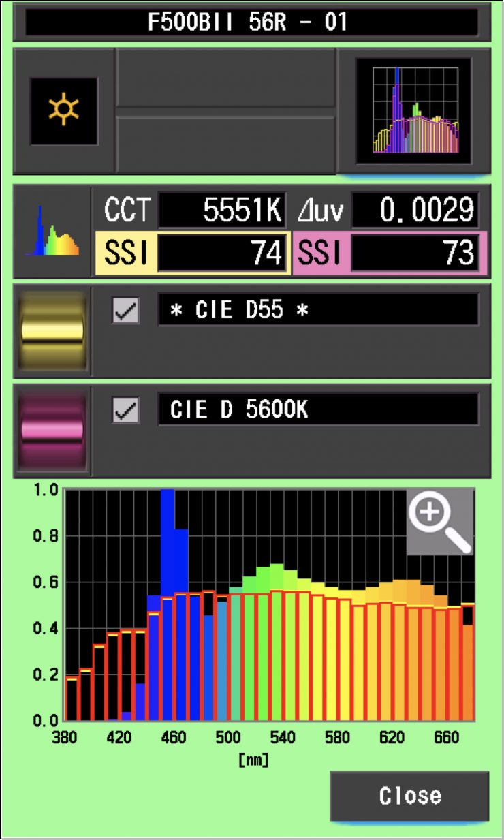Toggle the CIE D55 checkbox
The height and width of the screenshot is (840, 504).
125,311
